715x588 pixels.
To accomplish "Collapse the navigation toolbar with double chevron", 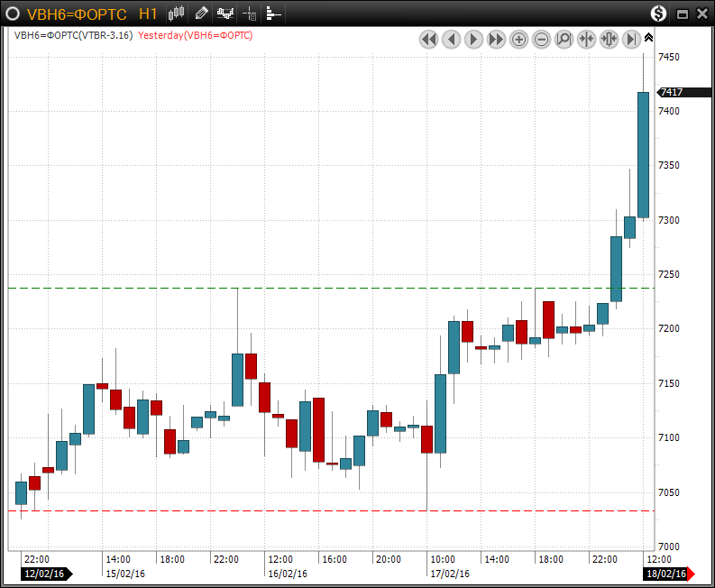I will tap(648, 37).
